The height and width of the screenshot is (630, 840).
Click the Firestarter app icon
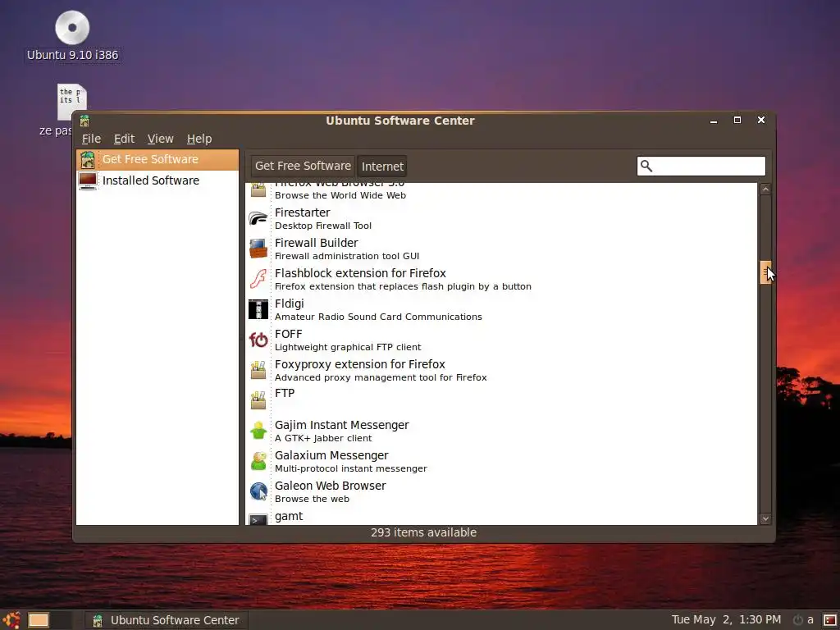(x=258, y=218)
